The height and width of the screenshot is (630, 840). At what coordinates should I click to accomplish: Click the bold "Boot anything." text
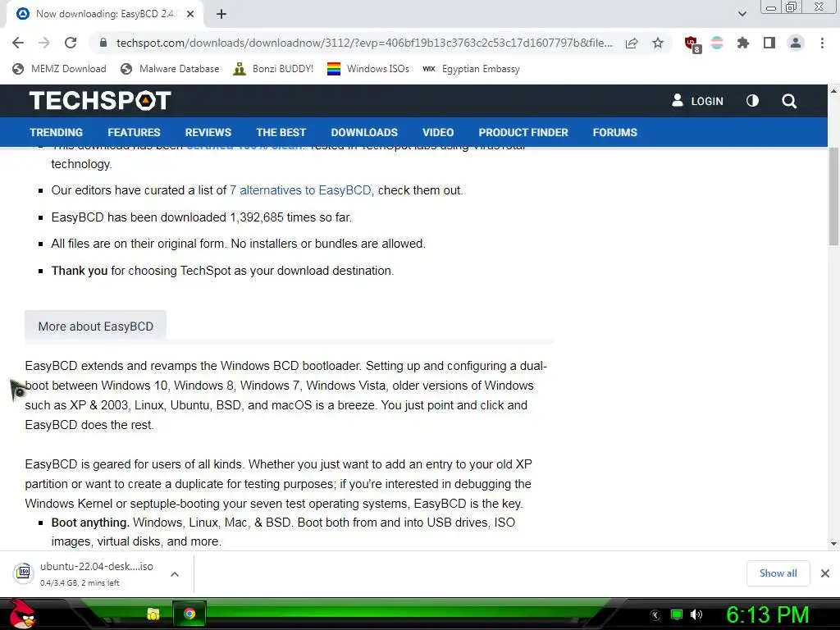pyautogui.click(x=90, y=523)
